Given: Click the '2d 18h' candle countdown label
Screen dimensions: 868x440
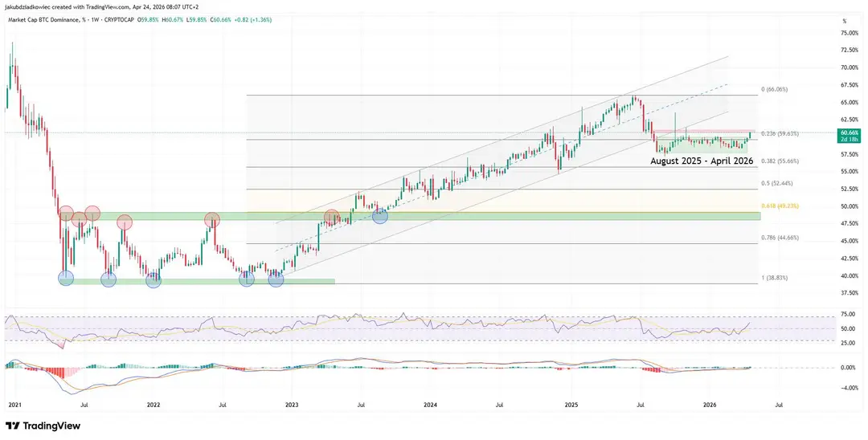Looking at the screenshot, I should (850, 139).
